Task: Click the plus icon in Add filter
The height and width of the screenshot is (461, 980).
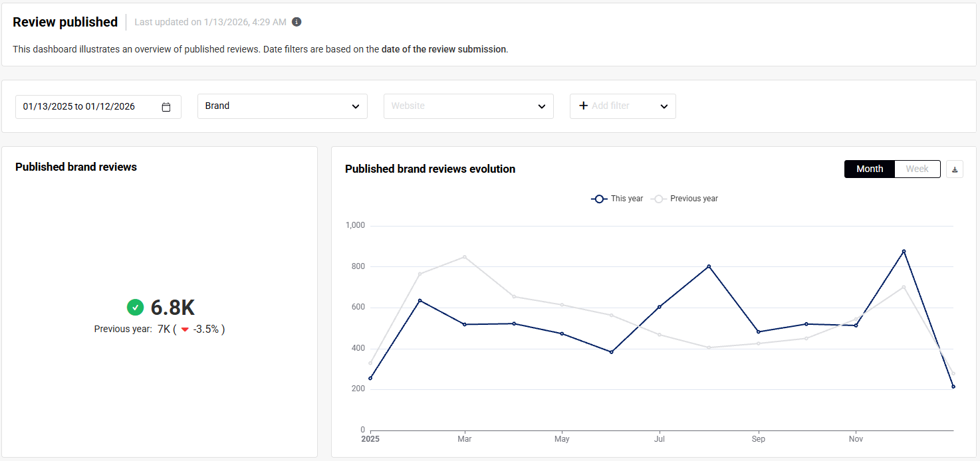Action: (x=583, y=106)
